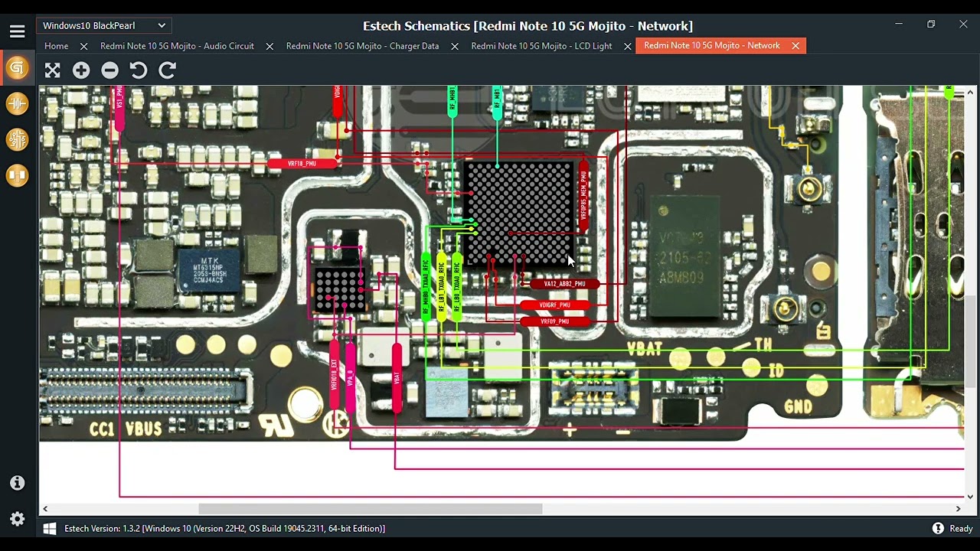Click the MTK MT6315NP chip
The width and height of the screenshot is (980, 551).
[x=208, y=272]
